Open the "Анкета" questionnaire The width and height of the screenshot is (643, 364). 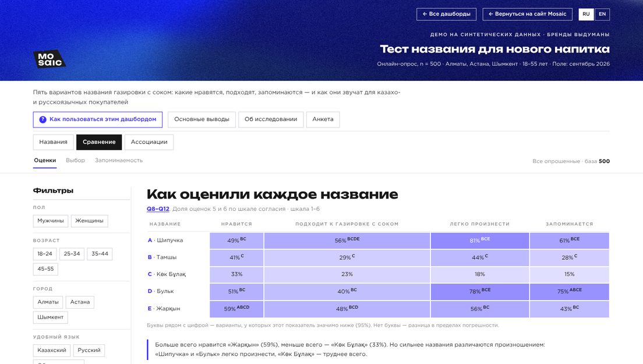tap(323, 119)
